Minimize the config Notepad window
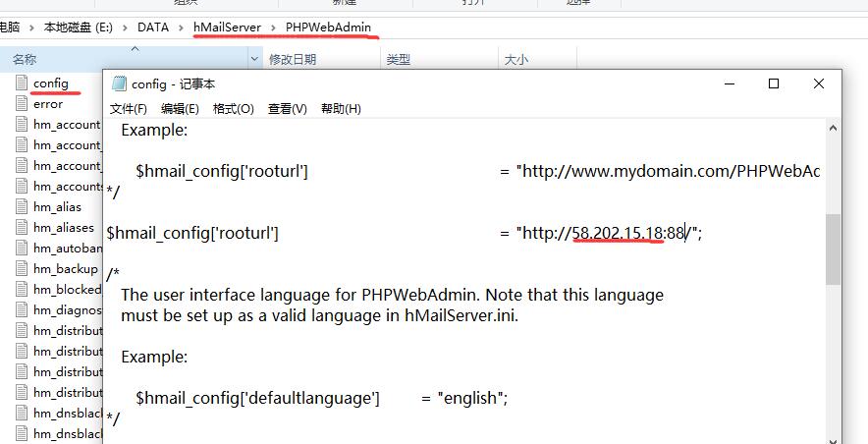 pyautogui.click(x=730, y=83)
